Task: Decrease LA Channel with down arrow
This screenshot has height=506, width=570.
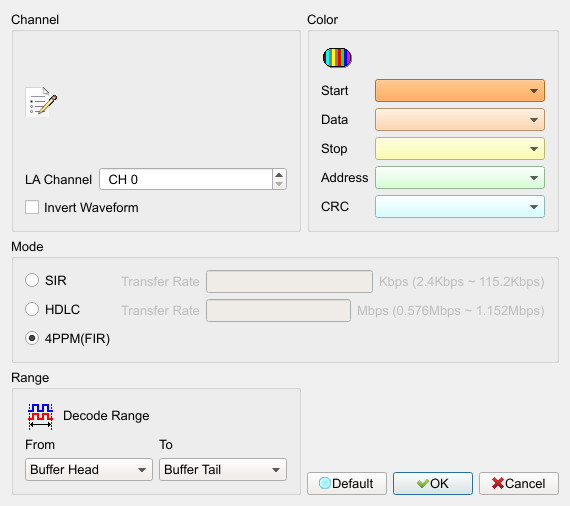Action: click(279, 184)
